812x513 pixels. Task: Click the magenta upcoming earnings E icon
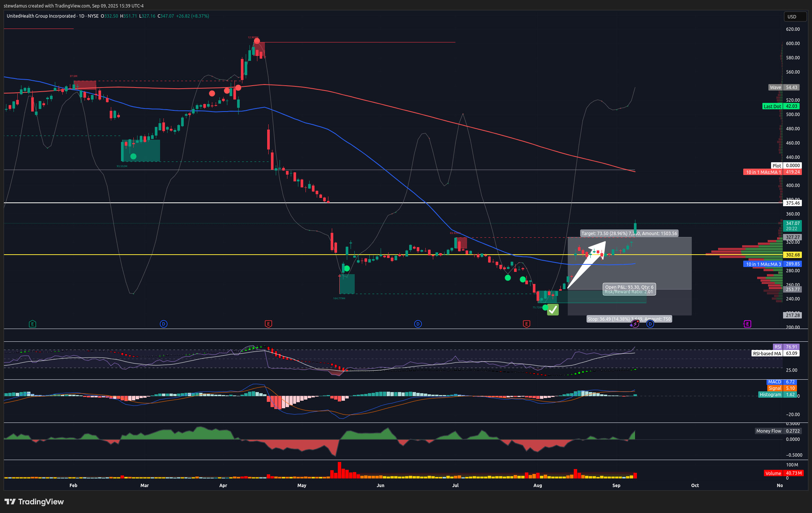coord(747,324)
